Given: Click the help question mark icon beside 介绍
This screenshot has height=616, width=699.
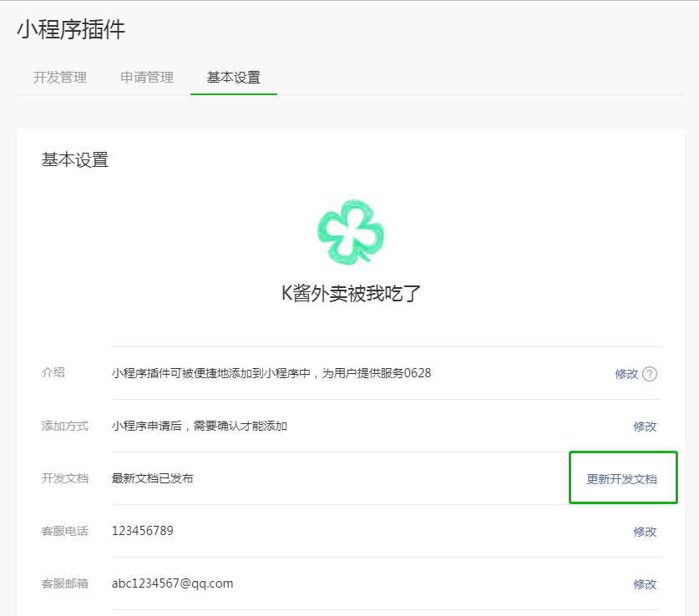Looking at the screenshot, I should click(650, 374).
